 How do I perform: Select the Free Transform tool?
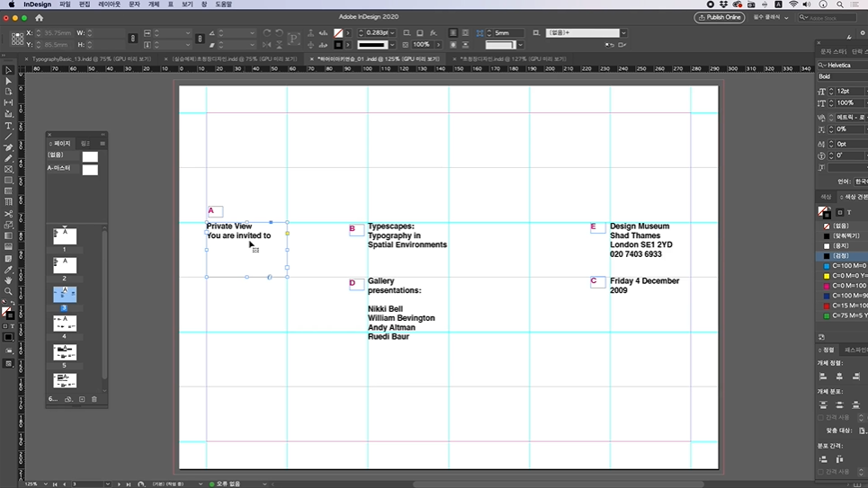click(x=8, y=226)
